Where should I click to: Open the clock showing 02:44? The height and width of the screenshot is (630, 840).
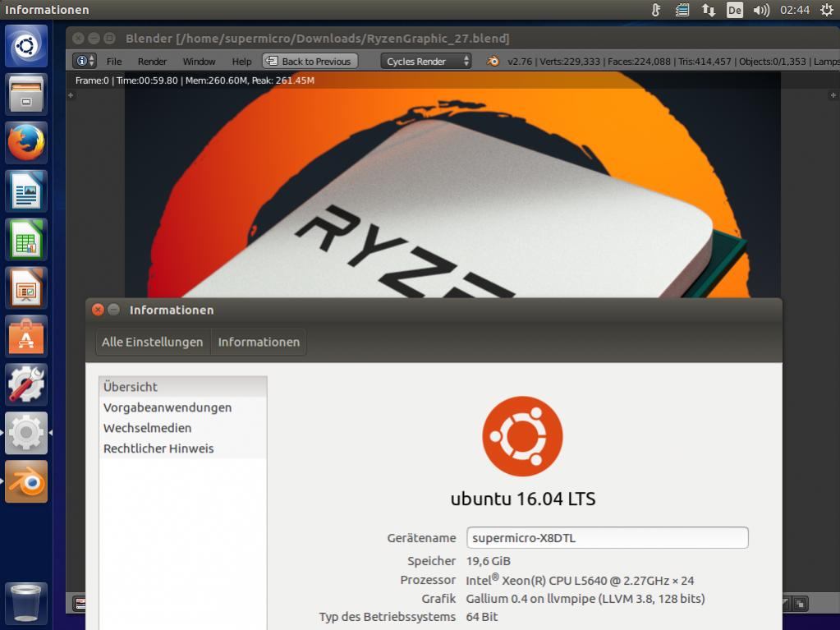795,10
